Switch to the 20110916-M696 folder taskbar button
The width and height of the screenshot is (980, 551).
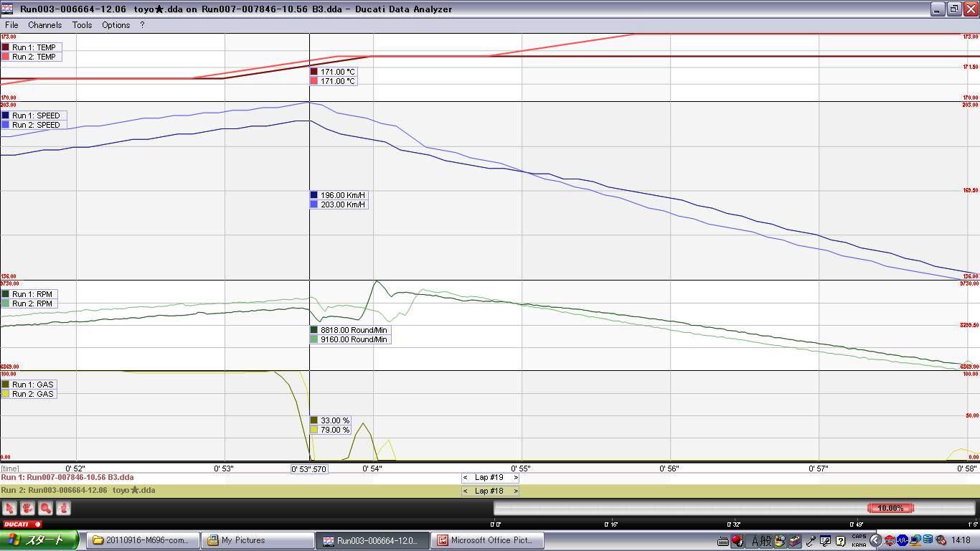click(x=143, y=540)
